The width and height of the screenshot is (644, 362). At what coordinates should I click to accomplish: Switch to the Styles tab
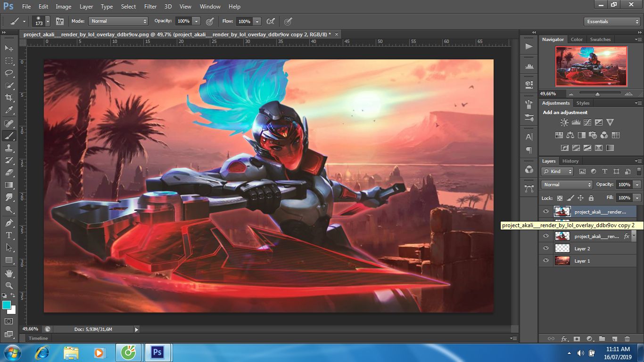point(583,103)
